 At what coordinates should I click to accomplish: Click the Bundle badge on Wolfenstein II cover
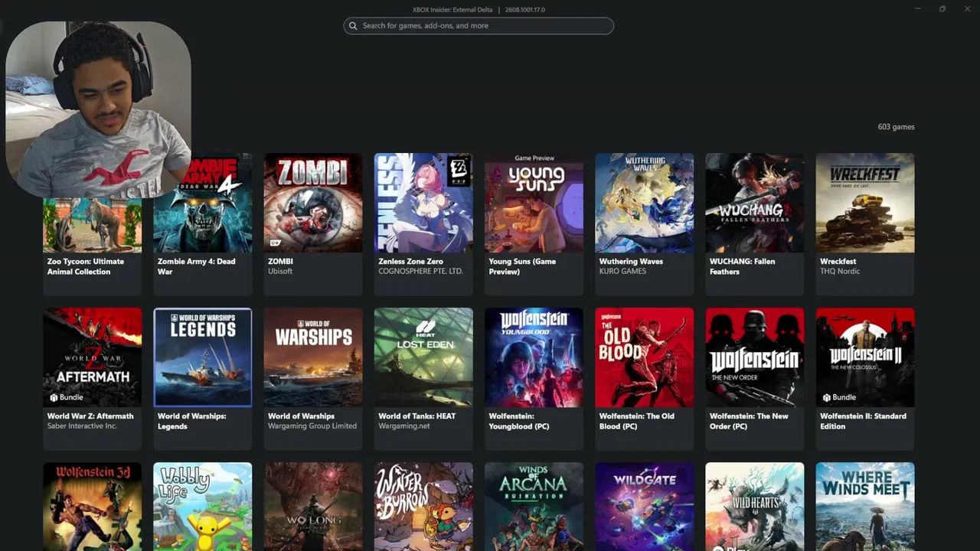tap(839, 398)
